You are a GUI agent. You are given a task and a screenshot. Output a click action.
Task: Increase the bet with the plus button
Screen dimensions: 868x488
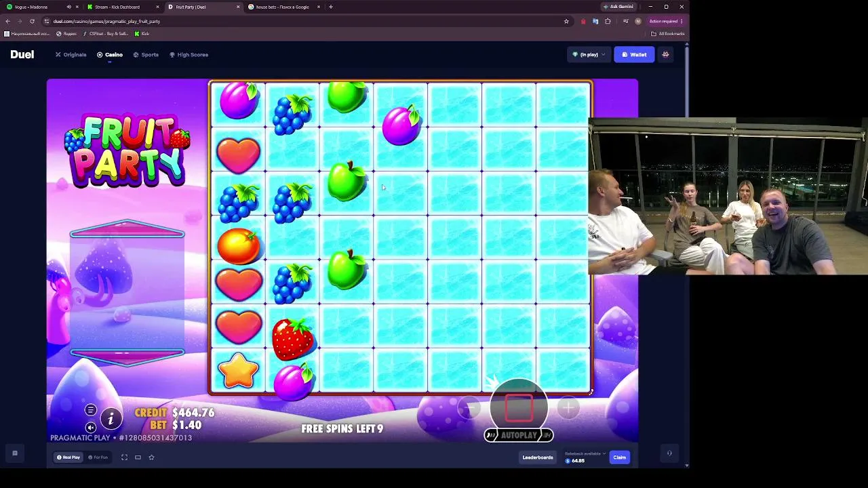pos(568,407)
